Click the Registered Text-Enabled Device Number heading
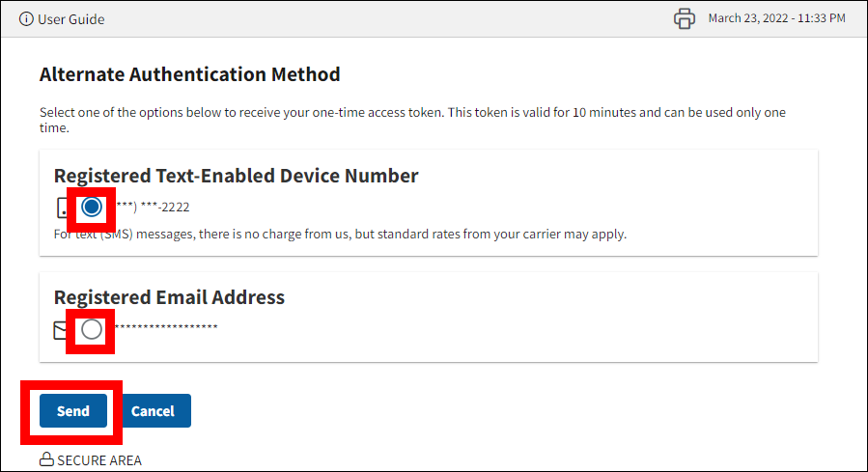This screenshot has height=472, width=868. (x=236, y=176)
